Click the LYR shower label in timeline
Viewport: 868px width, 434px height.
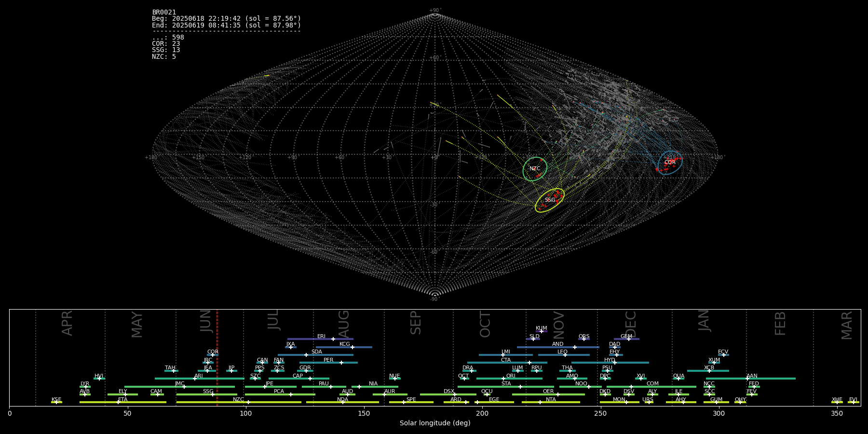85,384
